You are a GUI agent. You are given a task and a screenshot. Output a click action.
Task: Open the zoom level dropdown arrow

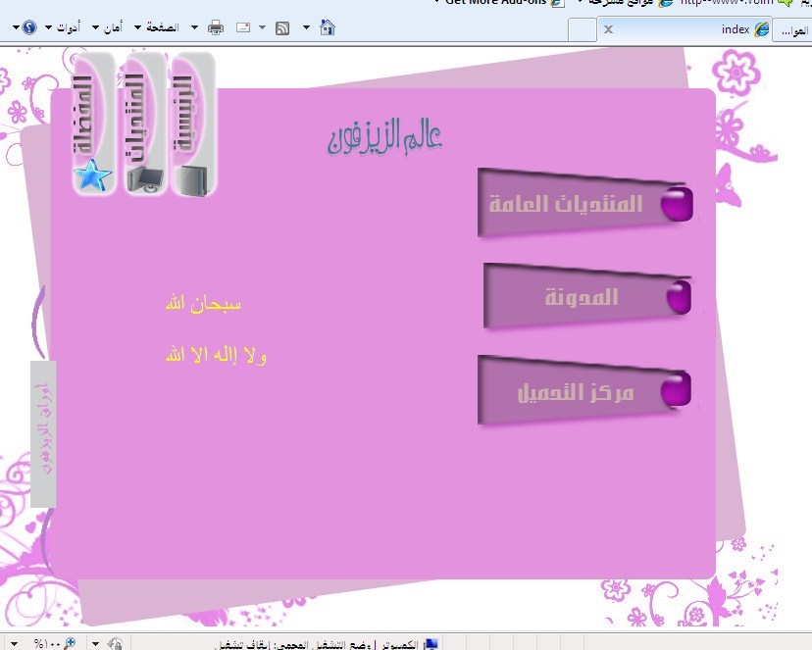click(x=13, y=644)
